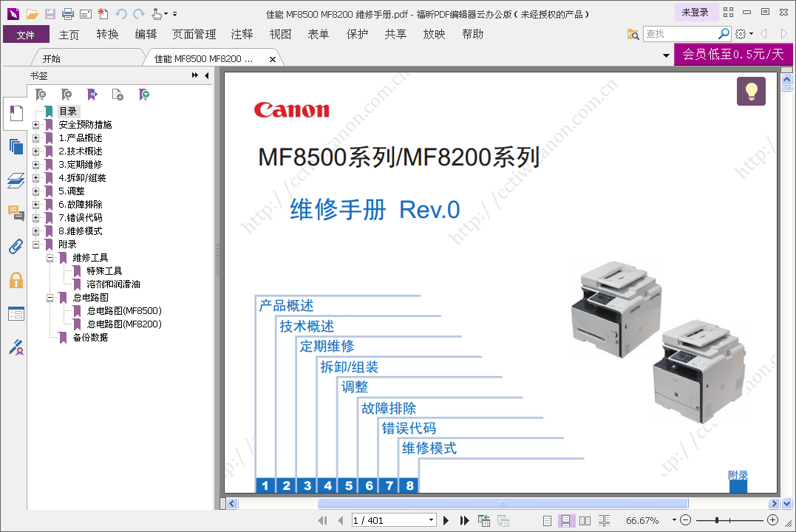The width and height of the screenshot is (796, 532).
Task: Switch to facing pages view
Action: (x=585, y=520)
